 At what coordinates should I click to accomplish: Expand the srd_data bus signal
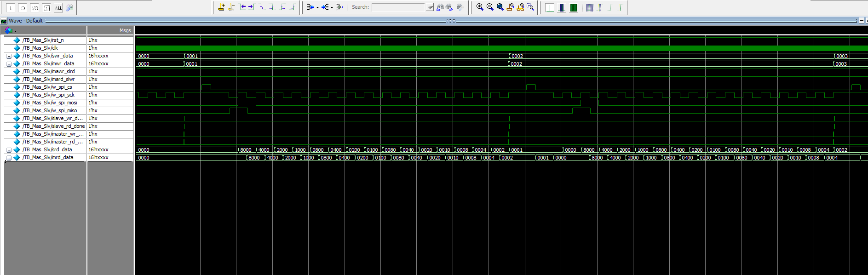point(9,150)
